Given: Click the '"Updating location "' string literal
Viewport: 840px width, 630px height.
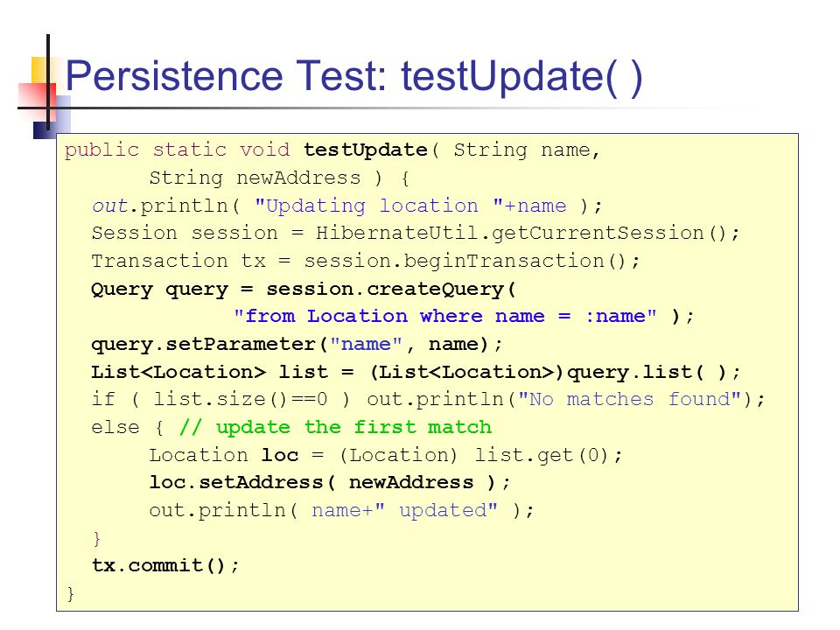Looking at the screenshot, I should (x=379, y=206).
